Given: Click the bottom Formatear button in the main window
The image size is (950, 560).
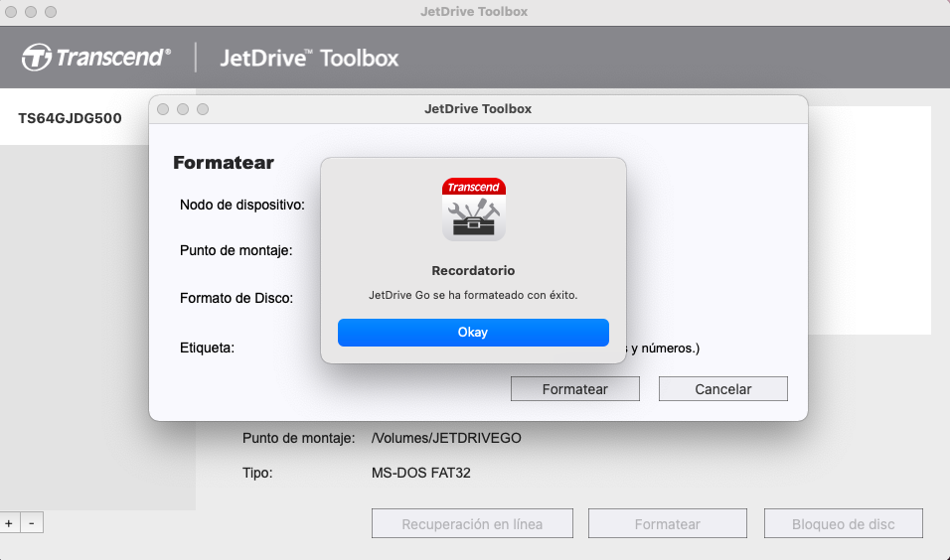Looking at the screenshot, I should tap(668, 523).
